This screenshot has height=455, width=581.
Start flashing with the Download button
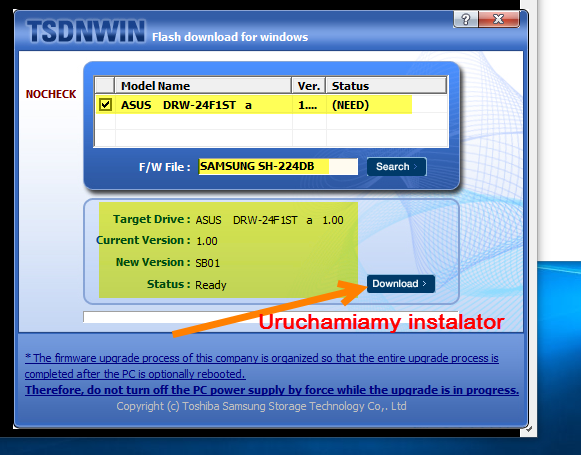coord(401,284)
